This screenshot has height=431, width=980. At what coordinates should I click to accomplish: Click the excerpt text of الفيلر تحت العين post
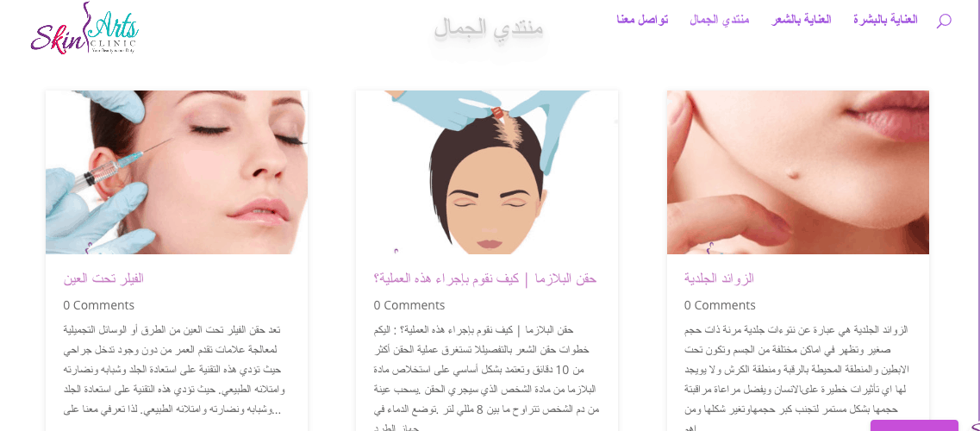click(x=174, y=369)
